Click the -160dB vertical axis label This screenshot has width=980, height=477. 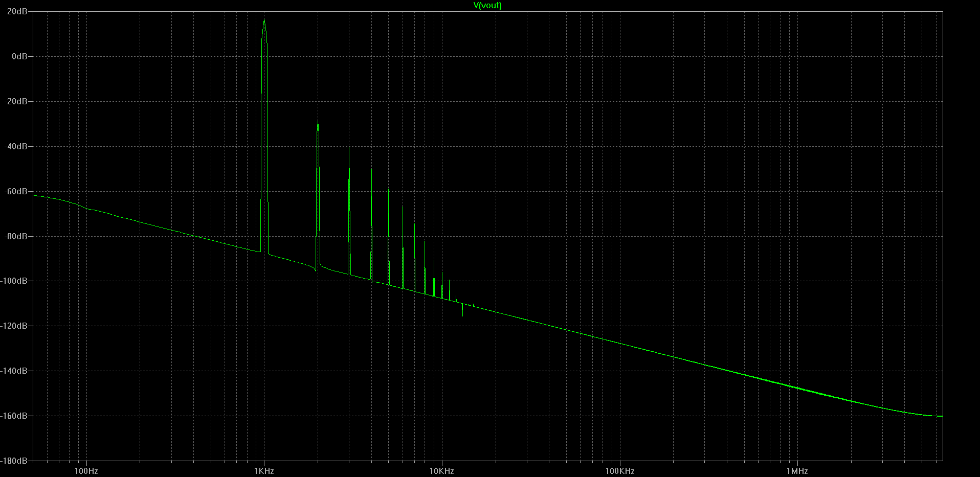tap(14, 416)
